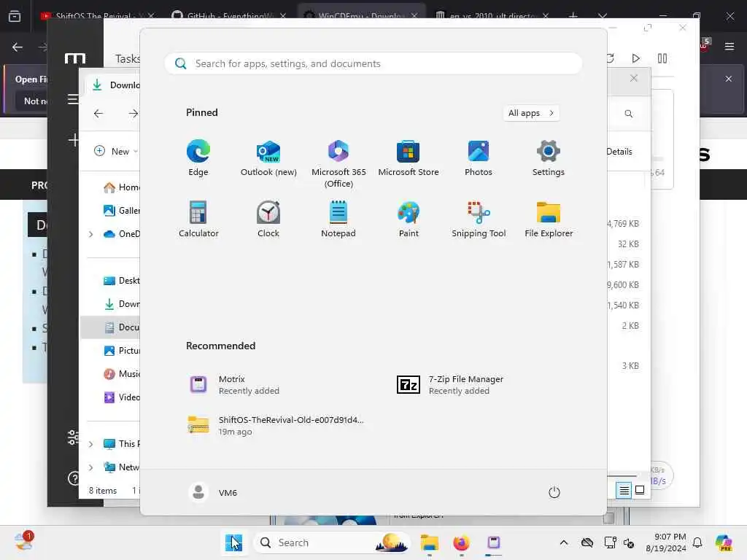Switch File Explorer to details list view
Viewport: 747px width, 560px height.
click(624, 490)
